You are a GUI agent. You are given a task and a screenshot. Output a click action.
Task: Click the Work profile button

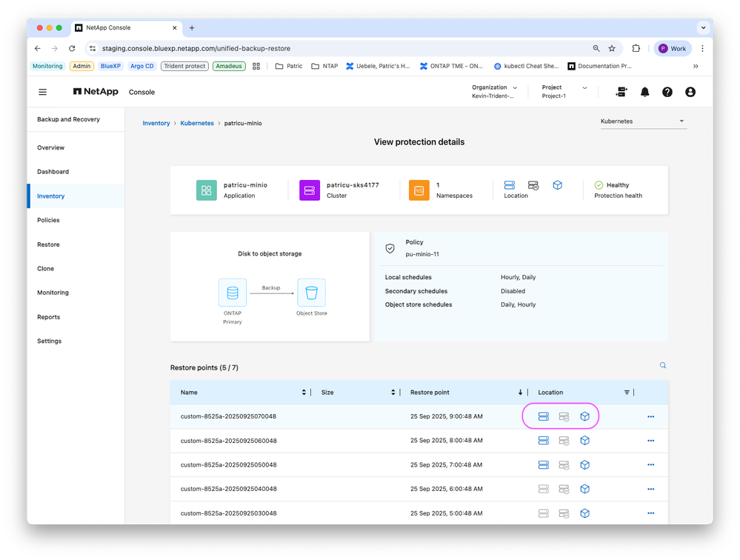(673, 48)
